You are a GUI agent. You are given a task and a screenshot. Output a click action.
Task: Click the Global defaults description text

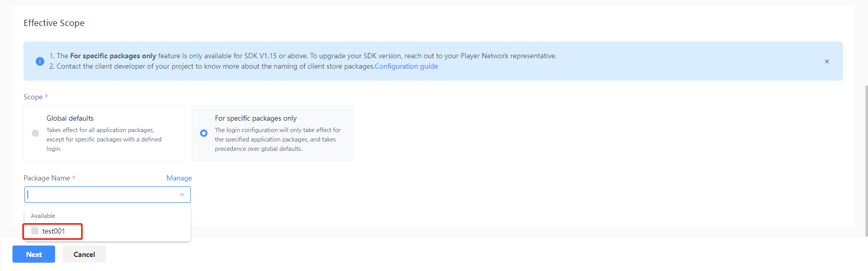pos(103,139)
